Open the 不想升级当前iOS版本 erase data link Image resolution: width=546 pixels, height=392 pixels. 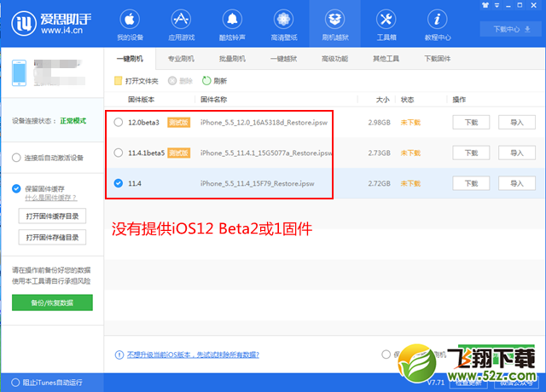(193, 355)
